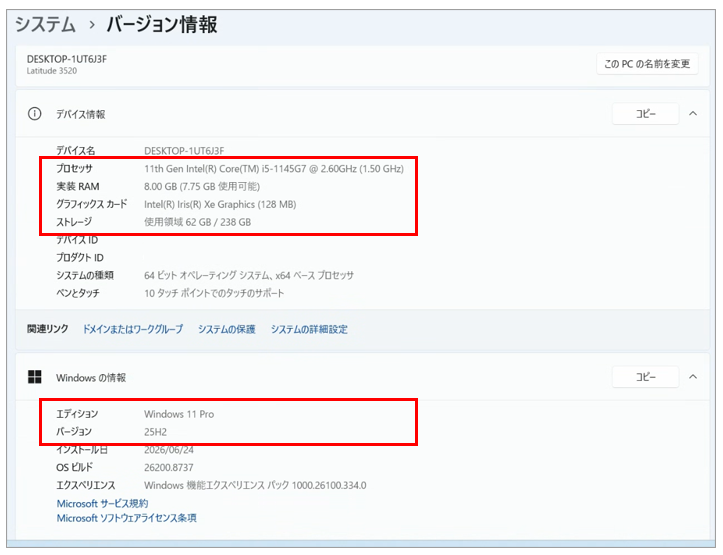The width and height of the screenshot is (723, 555).
Task: Open ドメインまたはワークグループ link
Action: click(x=132, y=329)
